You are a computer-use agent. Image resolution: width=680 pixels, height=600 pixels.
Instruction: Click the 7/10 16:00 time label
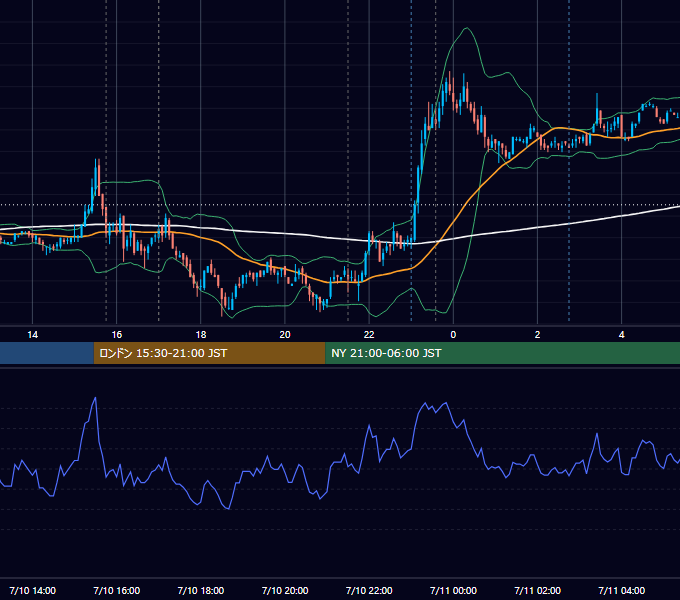[x=117, y=590]
